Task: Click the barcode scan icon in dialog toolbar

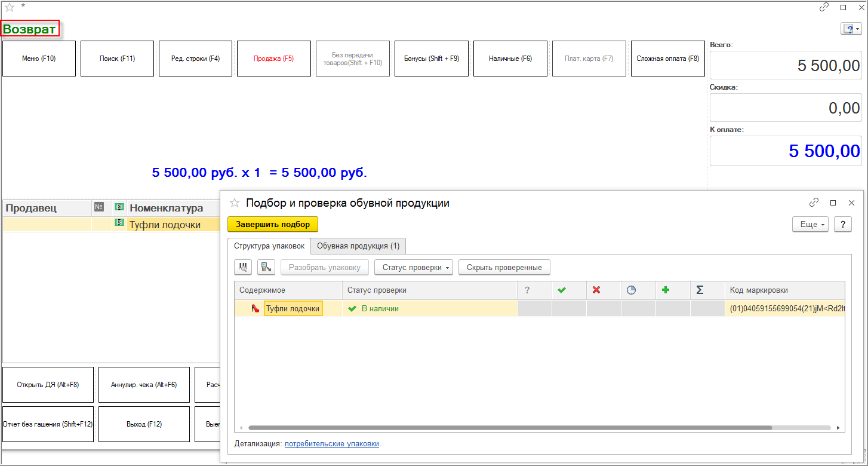Action: (243, 268)
